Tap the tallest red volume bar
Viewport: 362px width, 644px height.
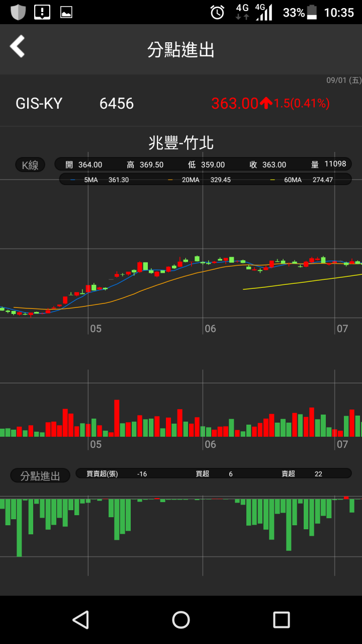(117, 418)
